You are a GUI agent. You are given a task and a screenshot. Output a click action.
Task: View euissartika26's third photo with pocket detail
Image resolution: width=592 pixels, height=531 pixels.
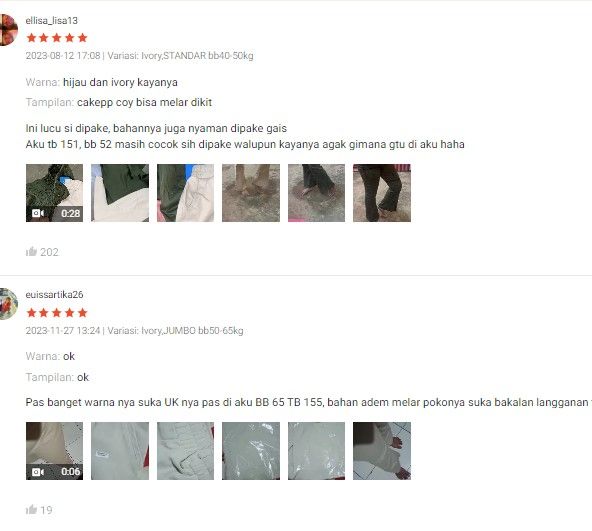[185, 451]
